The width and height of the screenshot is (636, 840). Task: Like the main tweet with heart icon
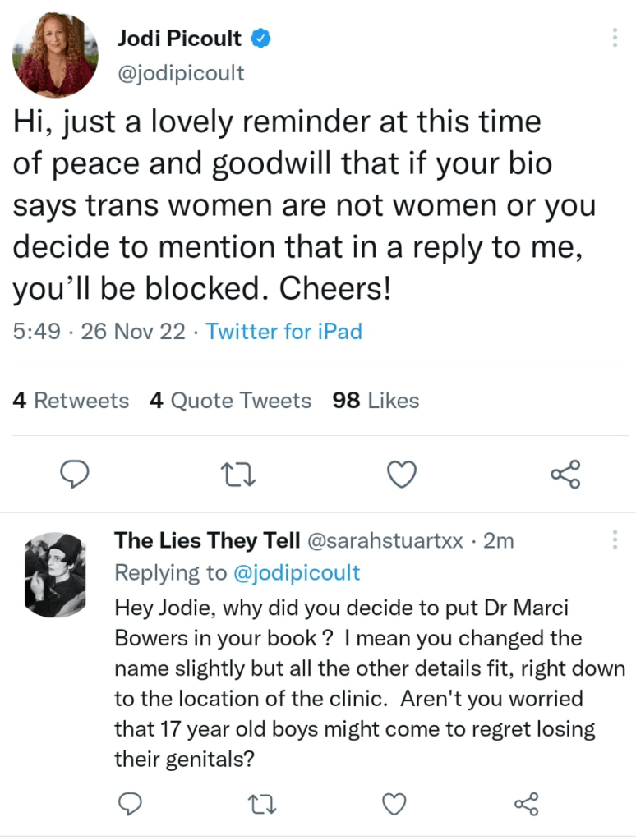tap(402, 474)
